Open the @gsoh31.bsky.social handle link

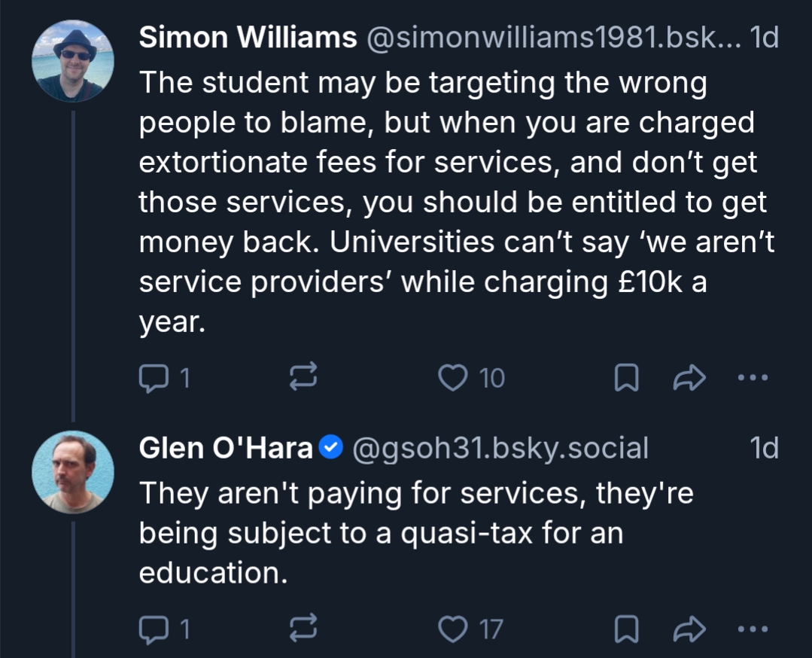500,449
